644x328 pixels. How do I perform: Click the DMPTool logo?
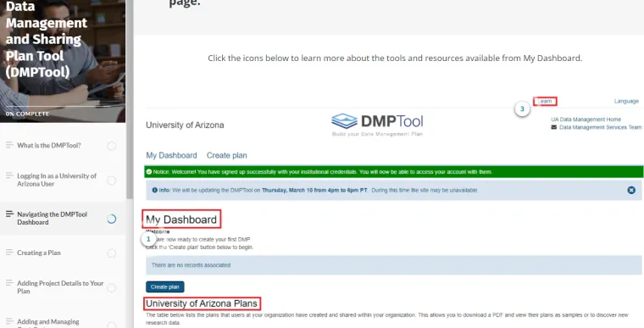pyautogui.click(x=377, y=125)
